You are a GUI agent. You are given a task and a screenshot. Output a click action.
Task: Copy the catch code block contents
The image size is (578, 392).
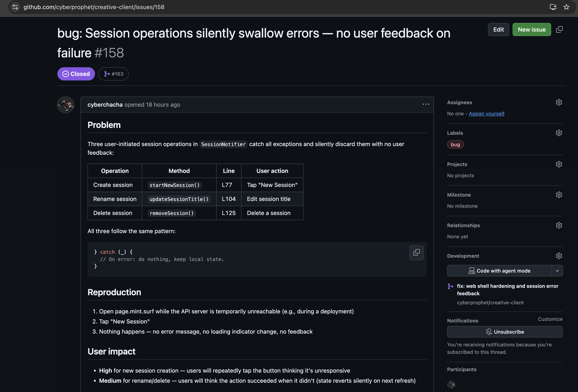(x=416, y=253)
